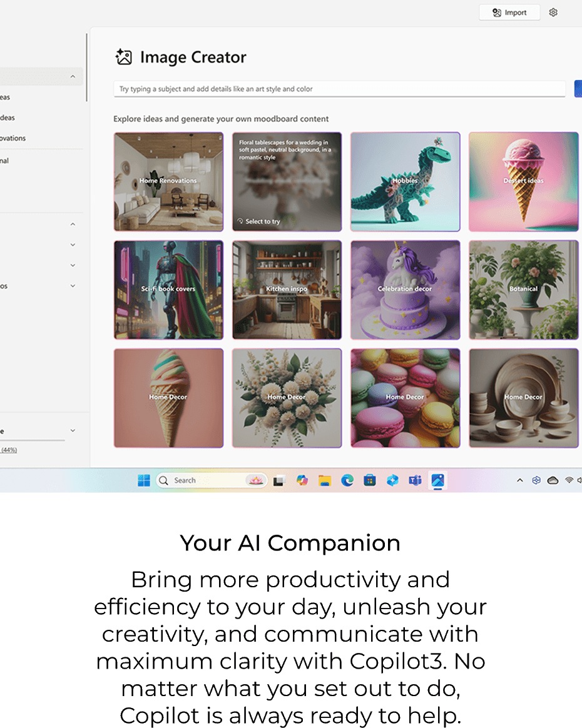Open the Hobbies dinosaur card
This screenshot has height=728, width=582.
point(406,181)
